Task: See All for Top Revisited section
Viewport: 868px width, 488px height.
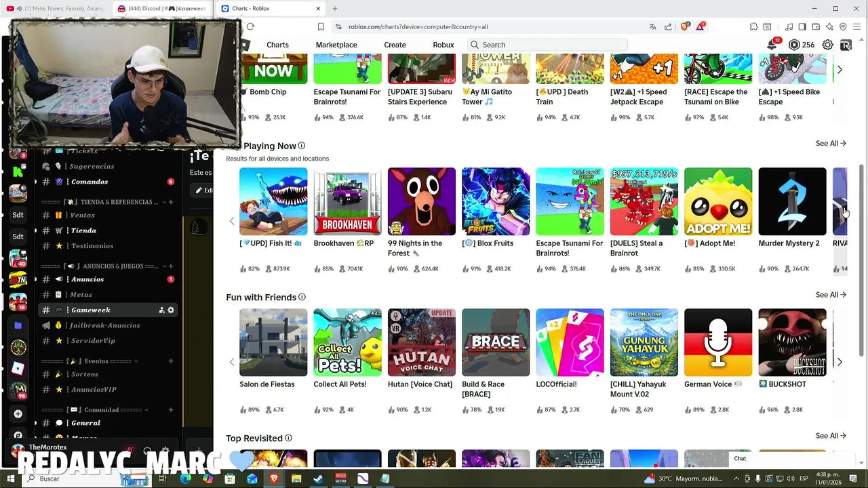Action: point(831,436)
